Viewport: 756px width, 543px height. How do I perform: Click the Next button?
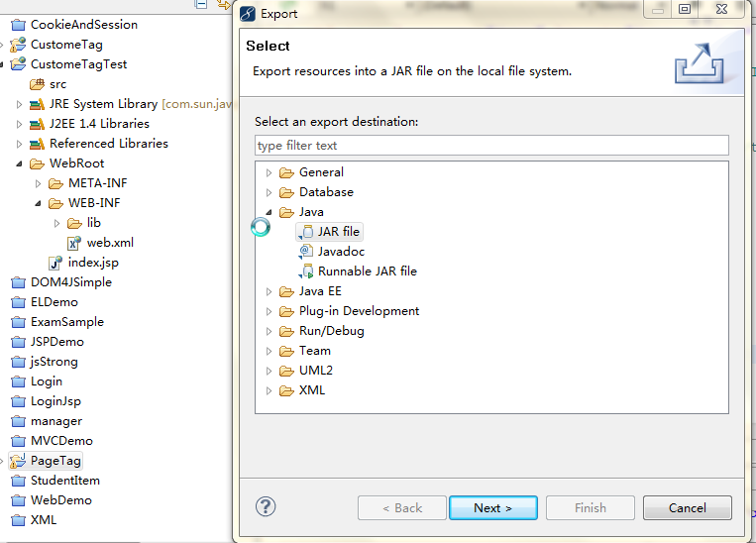[x=492, y=508]
